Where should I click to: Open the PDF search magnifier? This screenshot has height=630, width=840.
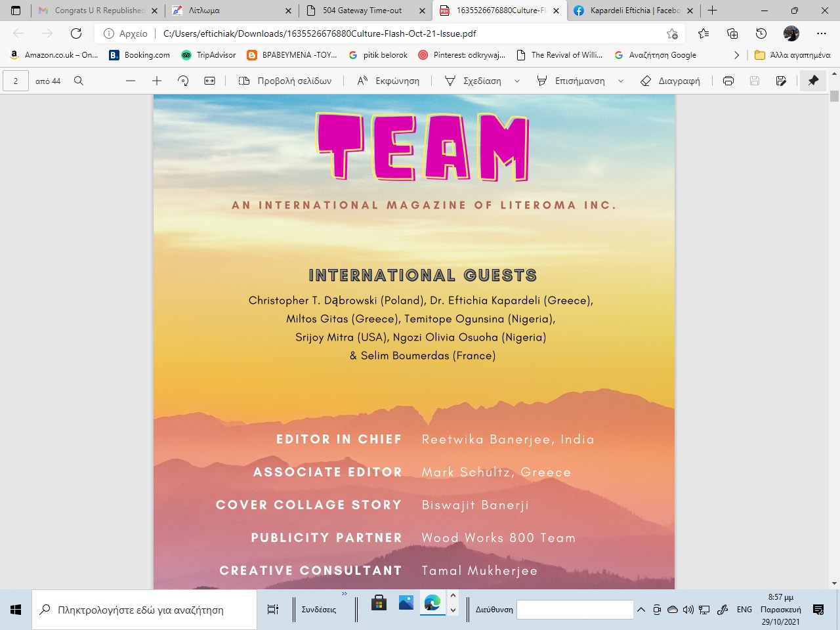pos(79,81)
